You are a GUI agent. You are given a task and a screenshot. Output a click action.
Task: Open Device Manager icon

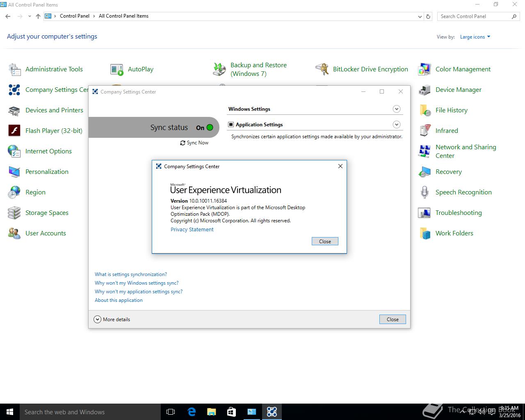(425, 90)
